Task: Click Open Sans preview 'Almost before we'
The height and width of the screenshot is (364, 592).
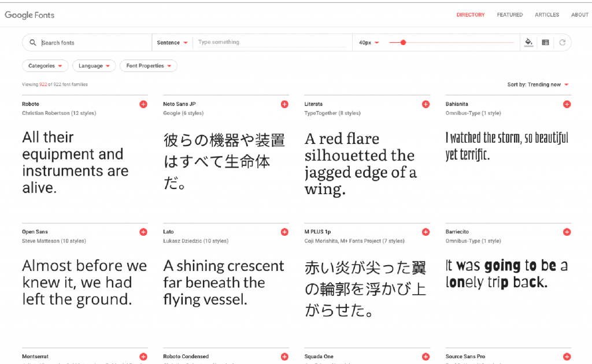Action: (x=84, y=282)
